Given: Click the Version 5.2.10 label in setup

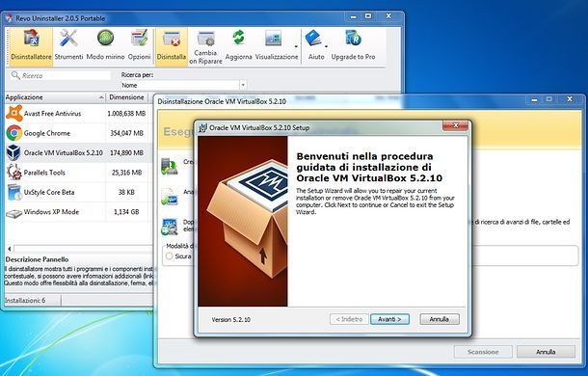Looking at the screenshot, I should tap(231, 320).
